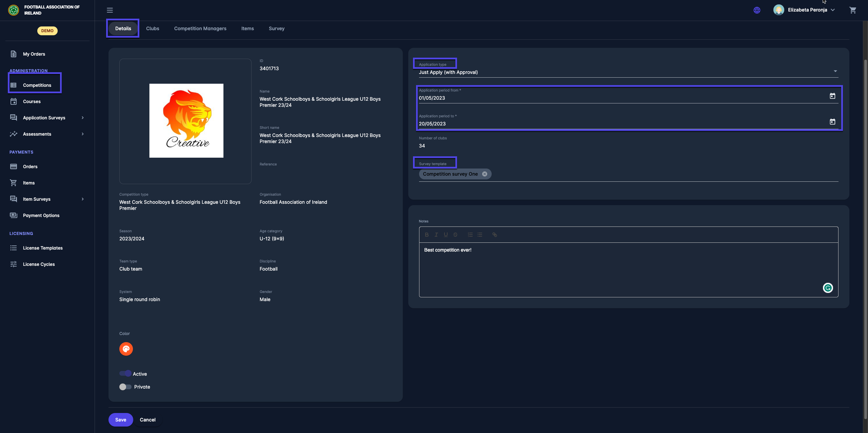Remove the Competition survey One chip
Screen dimensions: 868x433
[x=485, y=174]
